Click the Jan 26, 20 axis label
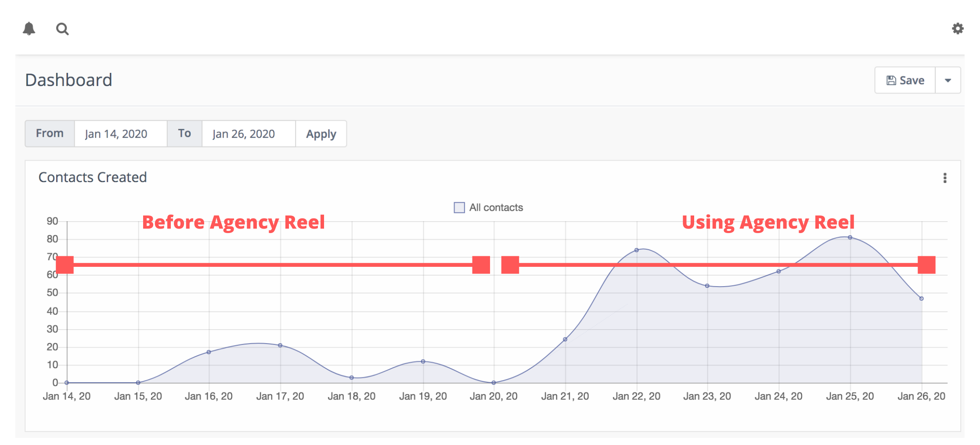This screenshot has width=980, height=445. point(921,396)
